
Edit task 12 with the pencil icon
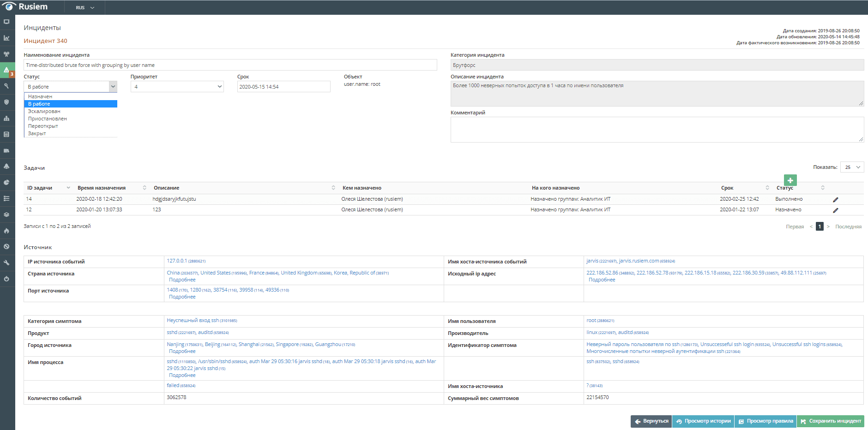pyautogui.click(x=835, y=210)
